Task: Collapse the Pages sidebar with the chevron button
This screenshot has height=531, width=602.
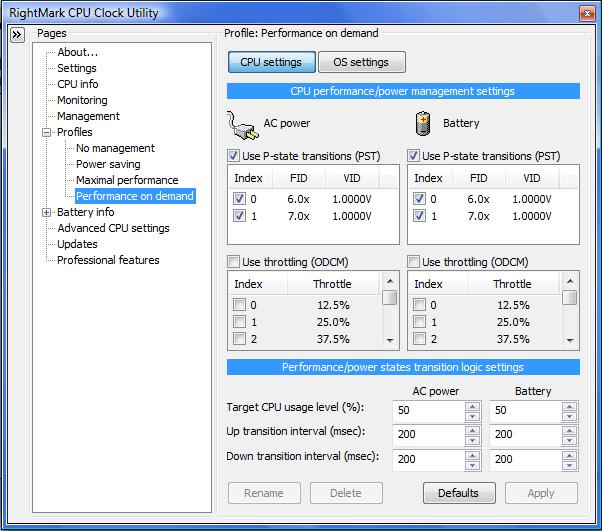Action: 17,35
